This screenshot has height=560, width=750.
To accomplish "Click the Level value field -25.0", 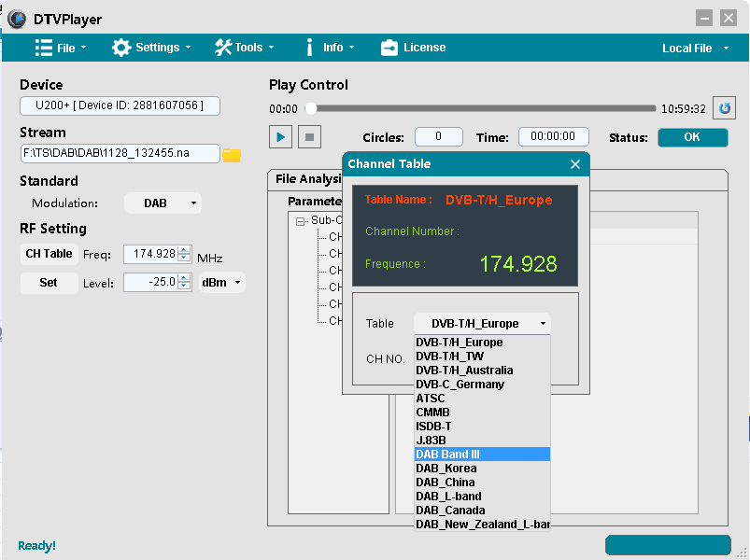I will (x=150, y=282).
